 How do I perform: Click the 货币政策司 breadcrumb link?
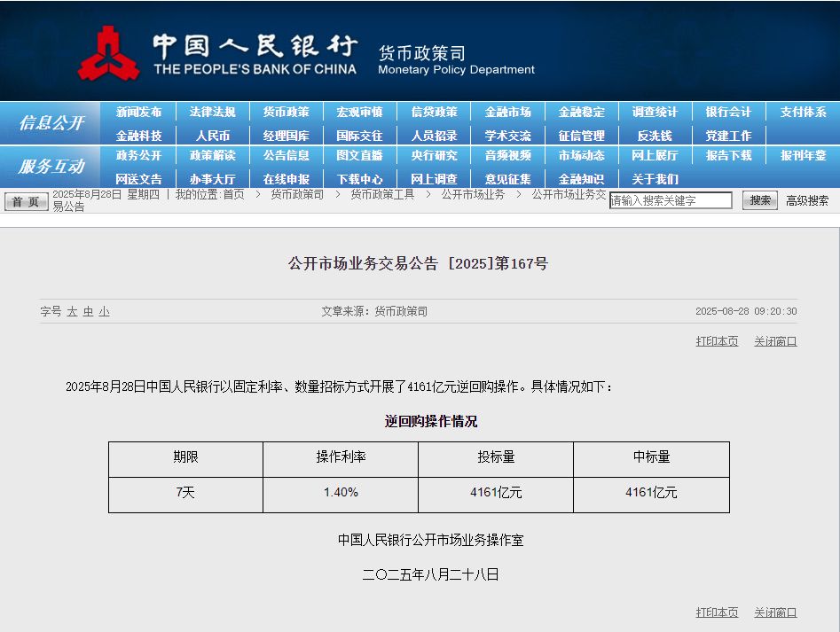tap(297, 194)
